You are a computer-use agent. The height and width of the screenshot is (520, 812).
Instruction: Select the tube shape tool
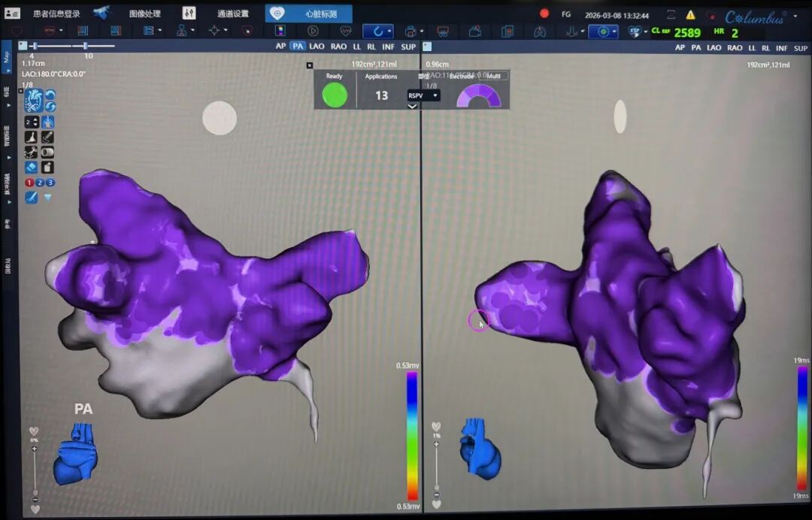pos(47,153)
